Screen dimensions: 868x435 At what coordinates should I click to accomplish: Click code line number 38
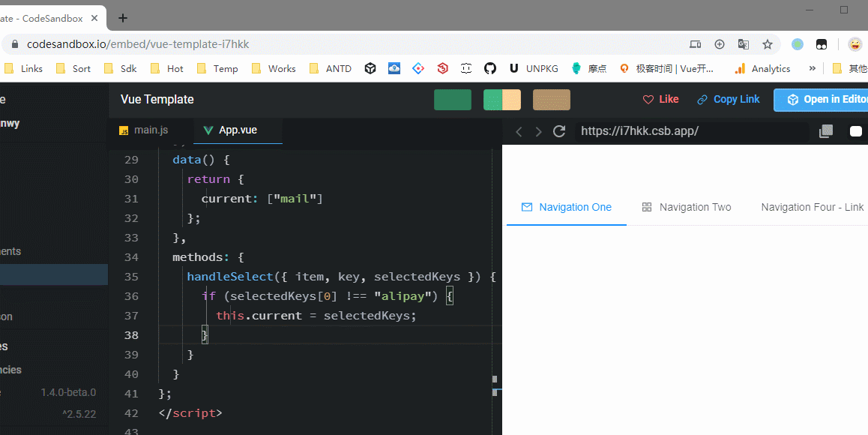(131, 335)
